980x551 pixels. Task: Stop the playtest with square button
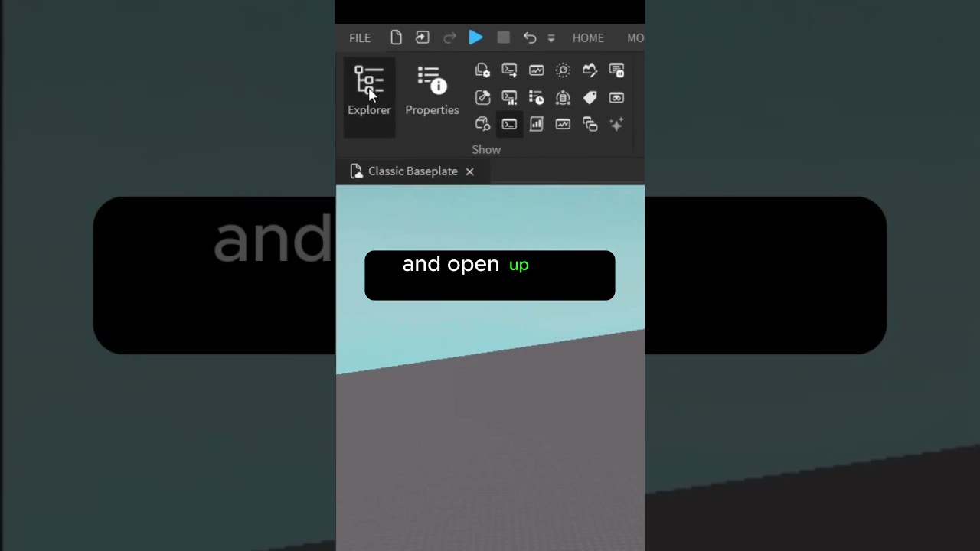(503, 37)
